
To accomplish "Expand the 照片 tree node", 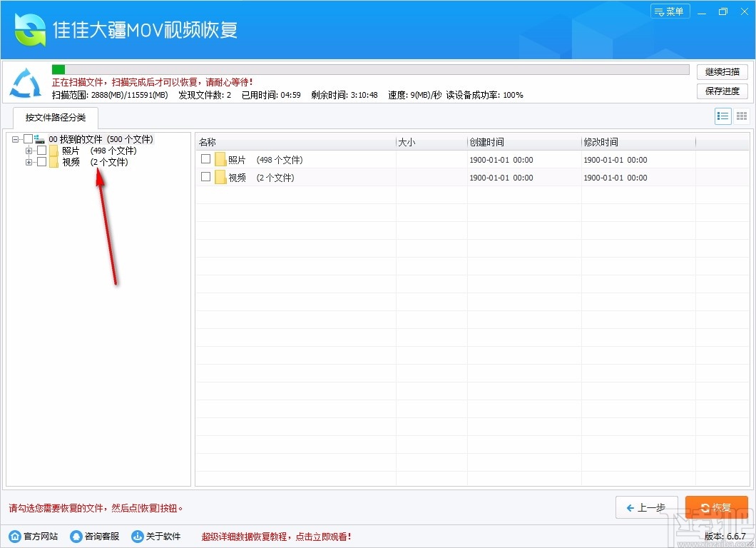I will pos(29,150).
